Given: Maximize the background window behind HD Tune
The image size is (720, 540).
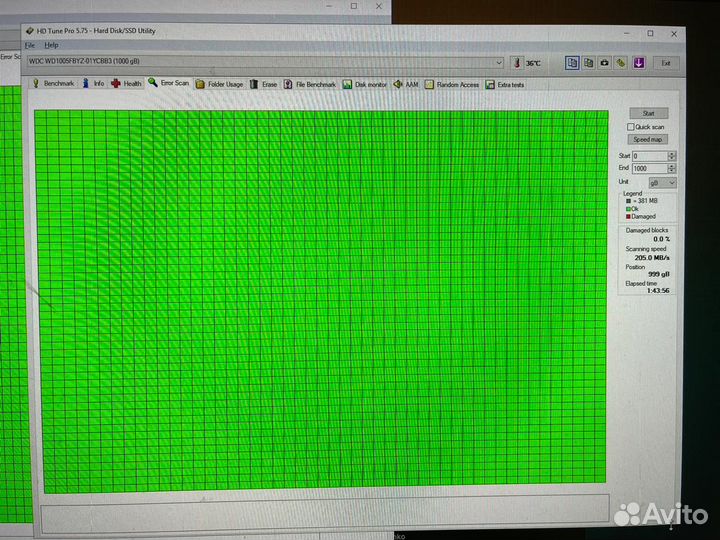Looking at the screenshot, I should (354, 6).
